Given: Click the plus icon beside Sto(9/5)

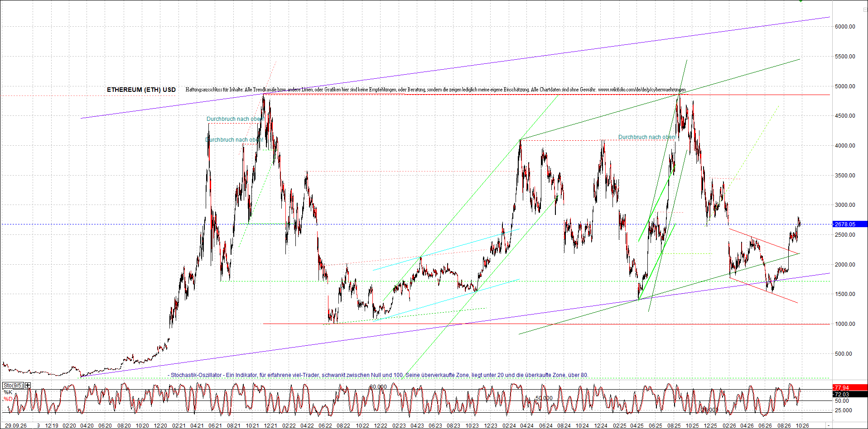Looking at the screenshot, I should pyautogui.click(x=28, y=385).
